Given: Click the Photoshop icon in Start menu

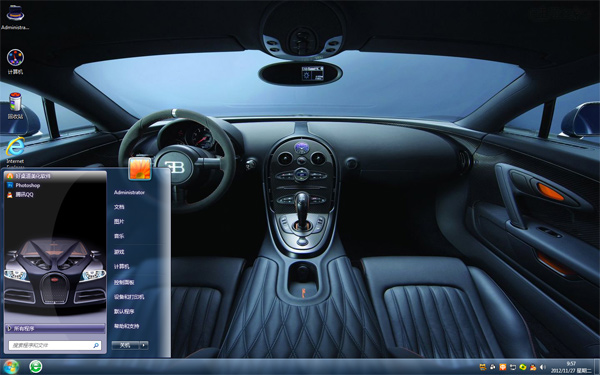Looking at the screenshot, I should click(10, 185).
